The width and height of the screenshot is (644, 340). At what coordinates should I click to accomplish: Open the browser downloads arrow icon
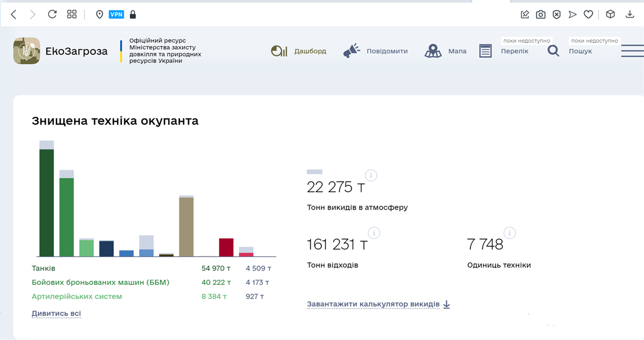point(630,14)
